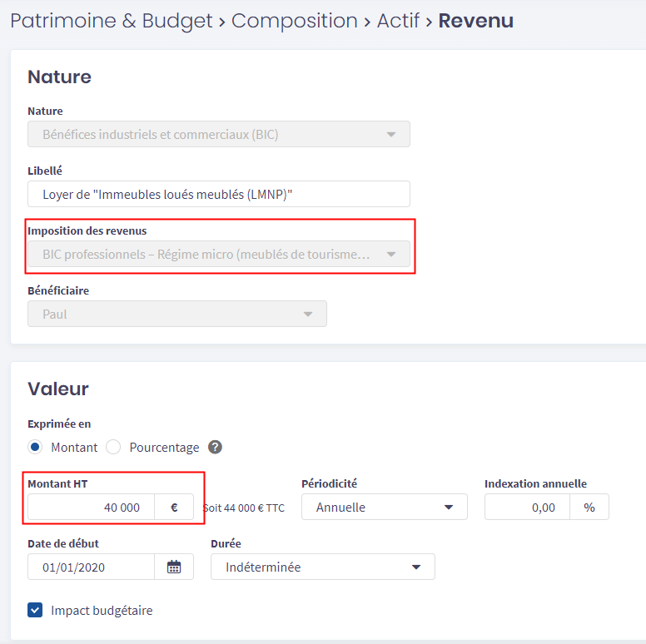The height and width of the screenshot is (644, 646).
Task: Focus the Libellé text field
Action: pyautogui.click(x=218, y=194)
